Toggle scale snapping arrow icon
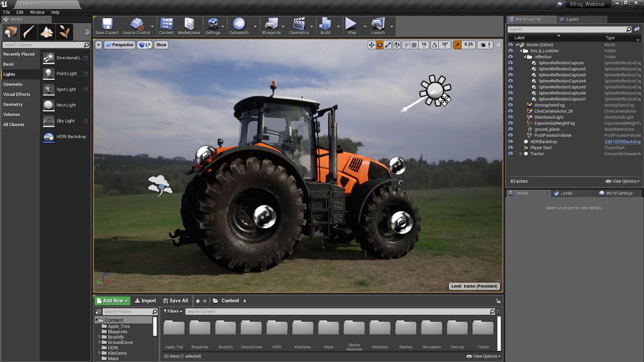644x362 pixels. tap(457, 45)
